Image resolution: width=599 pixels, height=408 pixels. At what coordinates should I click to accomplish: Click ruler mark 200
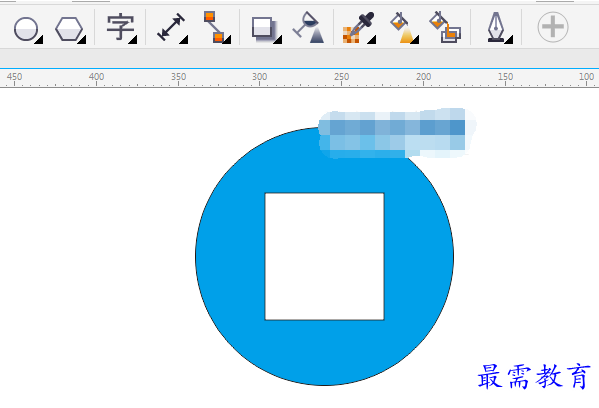tap(424, 77)
